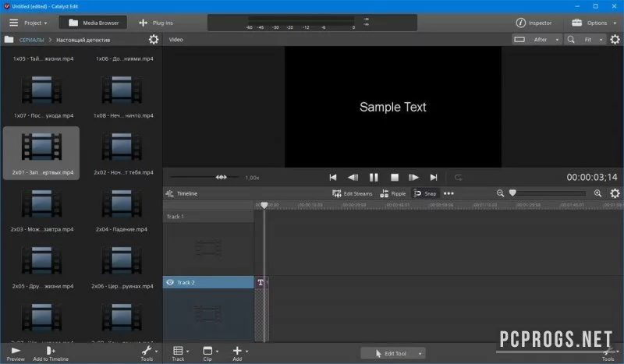Zoom in the timeline
Image resolution: width=624 pixels, height=364 pixels.
(x=597, y=193)
